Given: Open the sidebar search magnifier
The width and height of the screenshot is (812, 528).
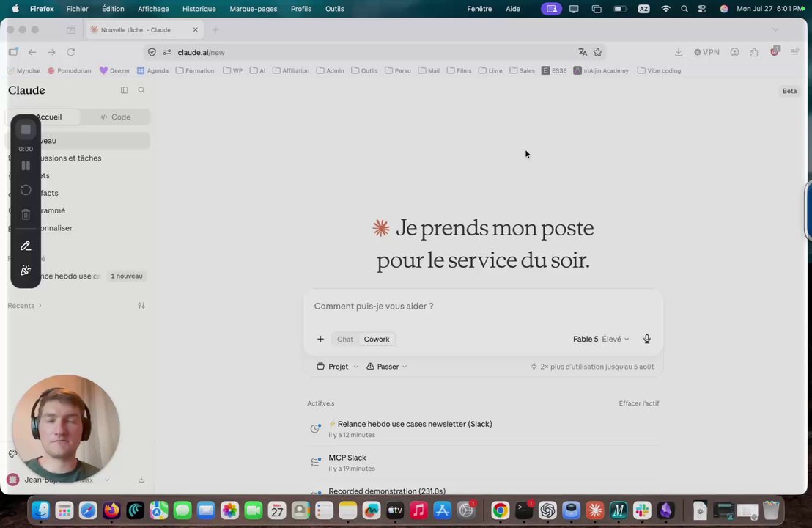Looking at the screenshot, I should tap(141, 90).
